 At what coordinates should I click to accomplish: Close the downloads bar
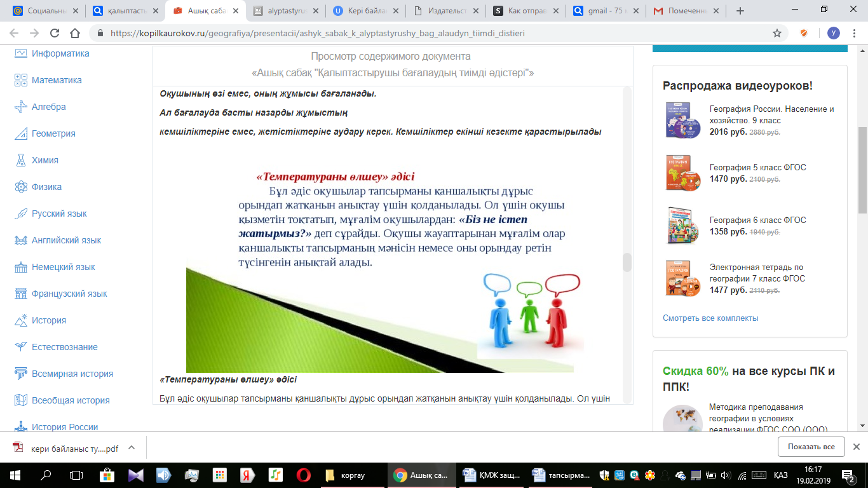tap(856, 447)
